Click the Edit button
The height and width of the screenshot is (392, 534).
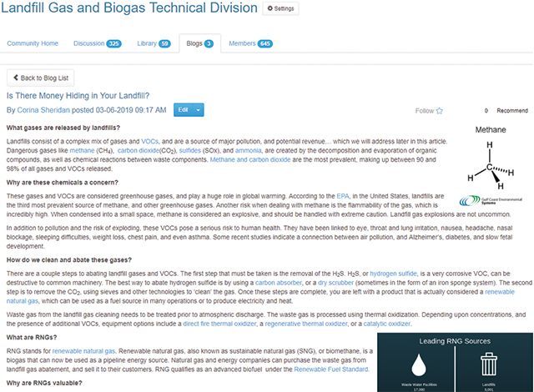[x=183, y=110]
